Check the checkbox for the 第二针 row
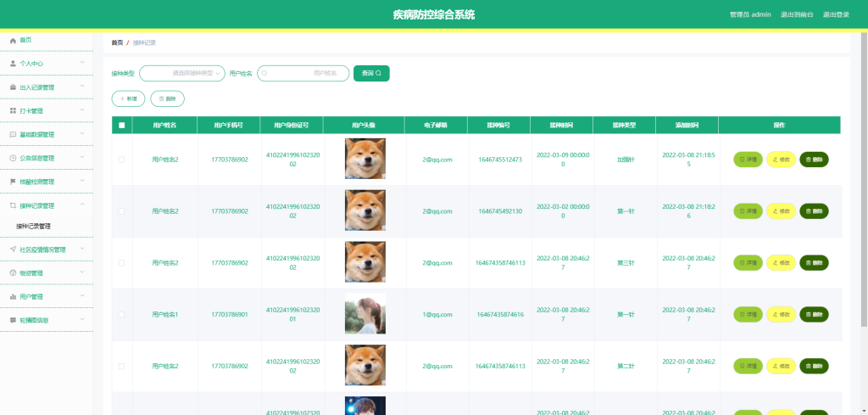868x415 pixels. pyautogui.click(x=121, y=367)
